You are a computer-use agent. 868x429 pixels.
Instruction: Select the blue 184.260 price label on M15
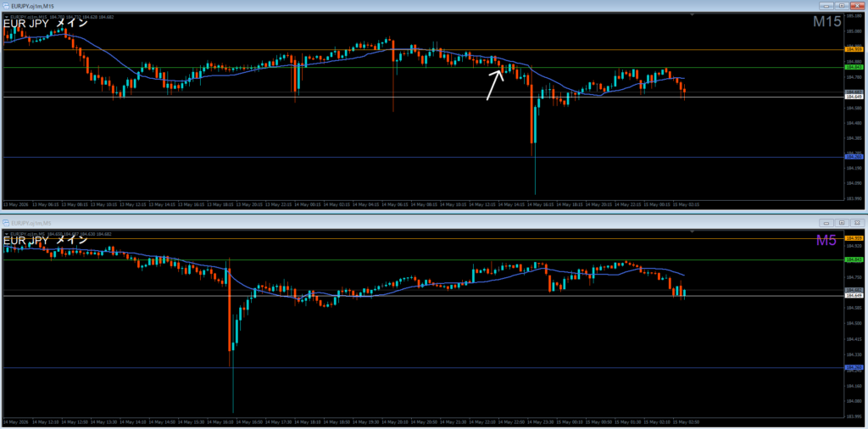tap(854, 157)
